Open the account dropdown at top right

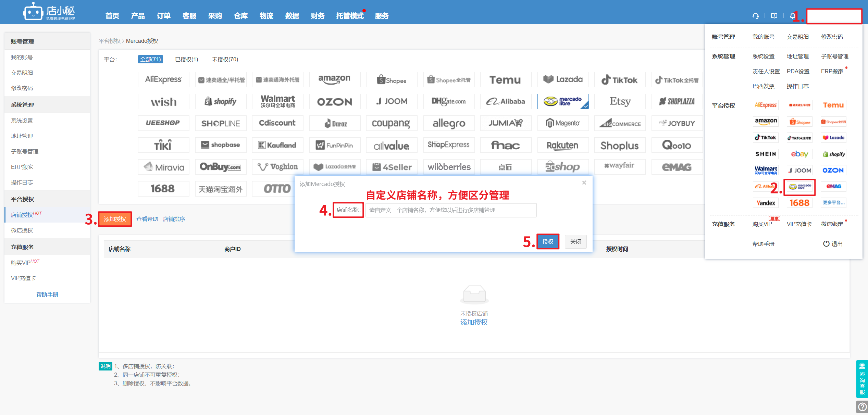pos(834,16)
